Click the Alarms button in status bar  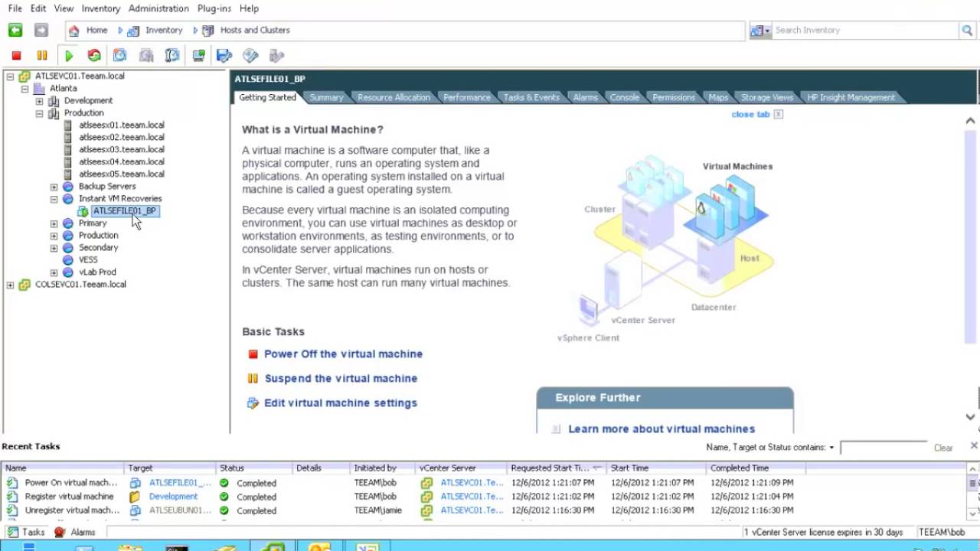pyautogui.click(x=75, y=533)
